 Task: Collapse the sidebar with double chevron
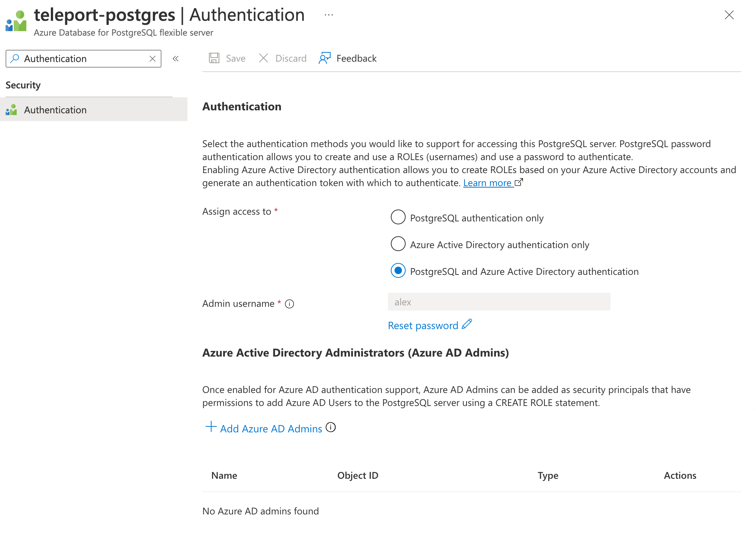(176, 59)
